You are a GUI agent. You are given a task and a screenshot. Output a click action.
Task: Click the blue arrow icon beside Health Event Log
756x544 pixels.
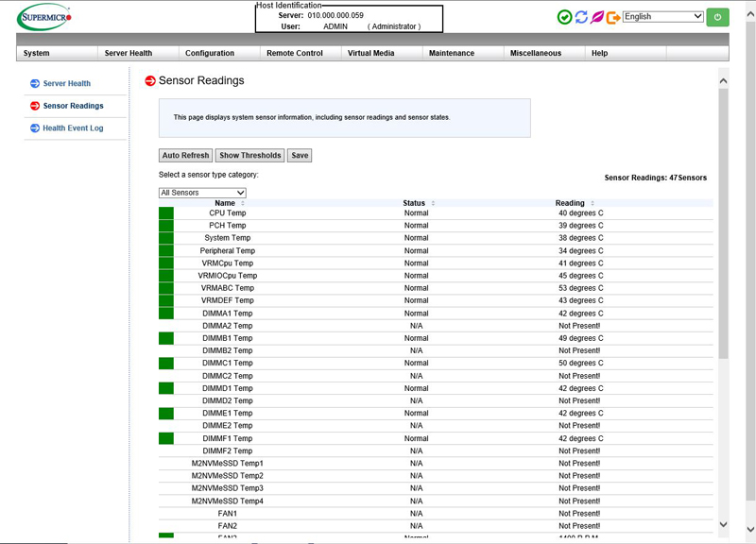[35, 128]
